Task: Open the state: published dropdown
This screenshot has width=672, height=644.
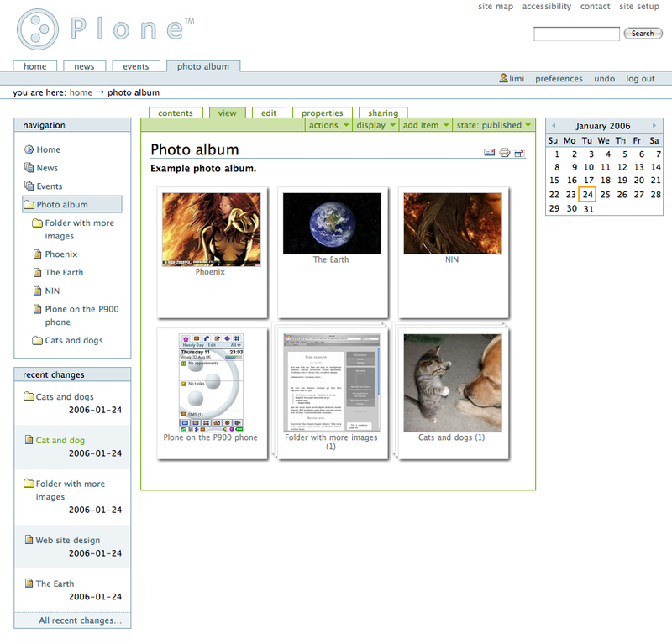Action: tap(493, 123)
